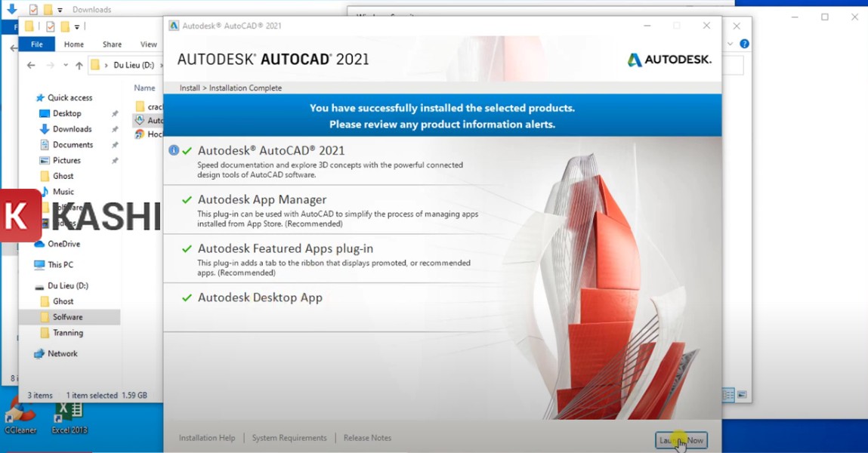Click the Name column header
Image resolution: width=868 pixels, height=453 pixels.
coord(144,88)
